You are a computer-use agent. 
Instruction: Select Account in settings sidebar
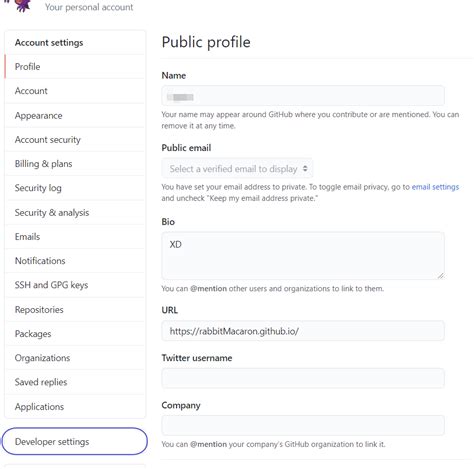pos(75,91)
